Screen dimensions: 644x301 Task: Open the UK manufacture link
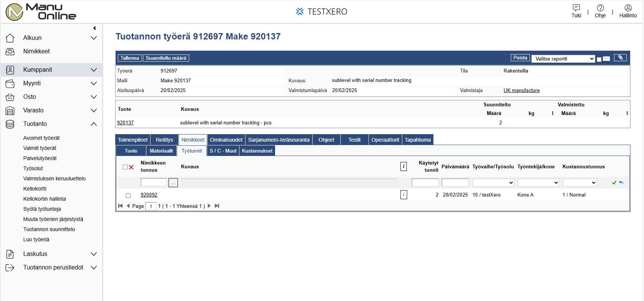(x=522, y=90)
